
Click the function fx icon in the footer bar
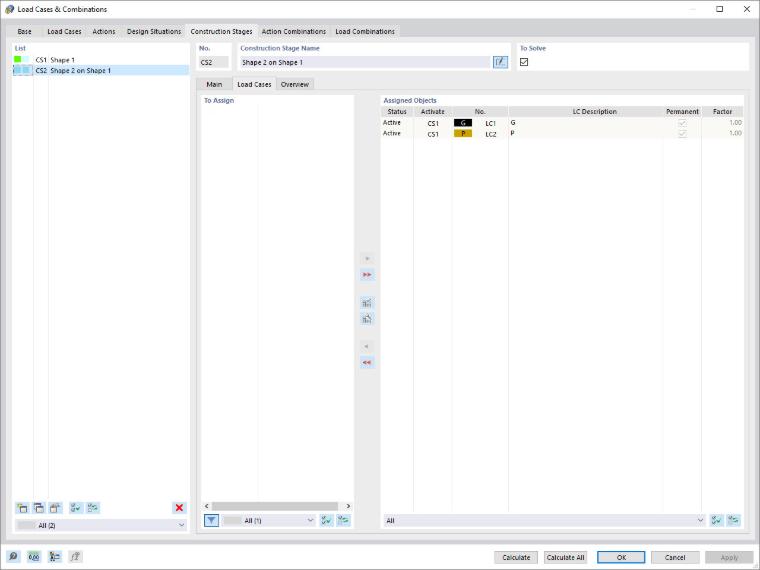click(x=76, y=556)
